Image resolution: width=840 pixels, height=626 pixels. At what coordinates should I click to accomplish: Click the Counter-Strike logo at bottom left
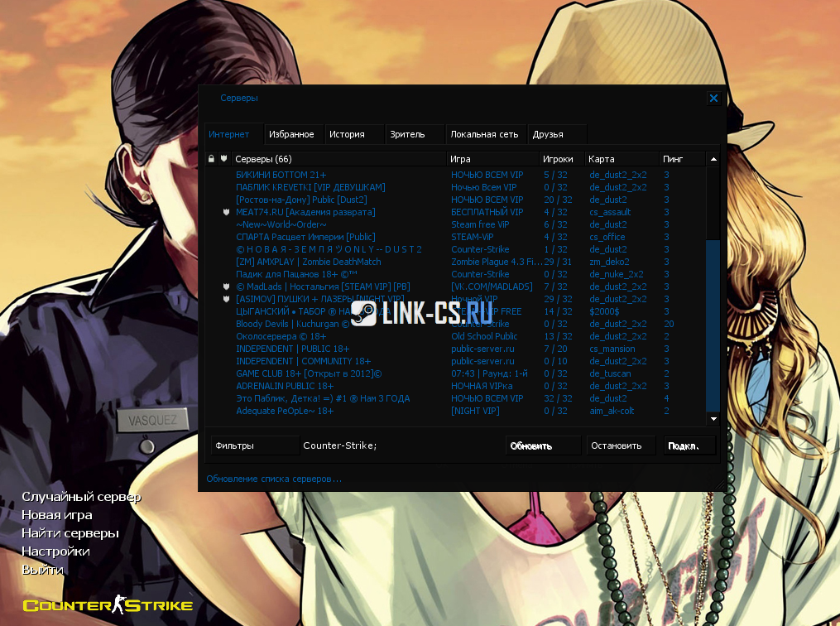tap(108, 605)
